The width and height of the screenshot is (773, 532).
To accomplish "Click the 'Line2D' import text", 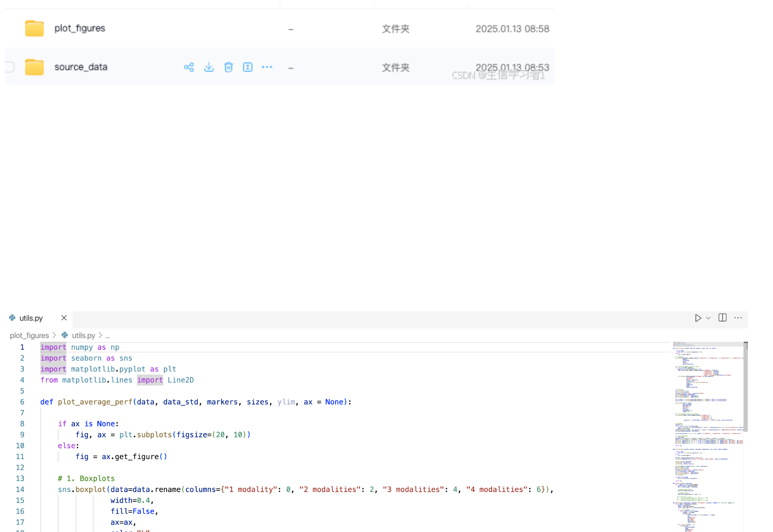I will tap(181, 380).
